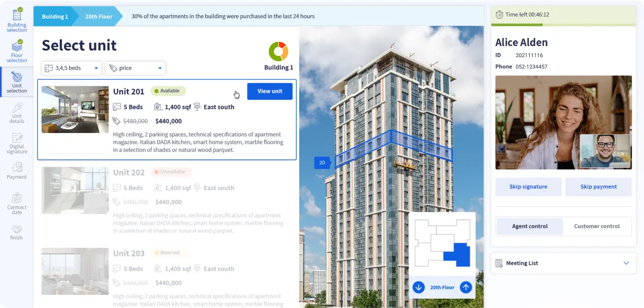Viewport: 644px width, 308px height.
Task: Click Skip signature button
Action: tap(528, 187)
